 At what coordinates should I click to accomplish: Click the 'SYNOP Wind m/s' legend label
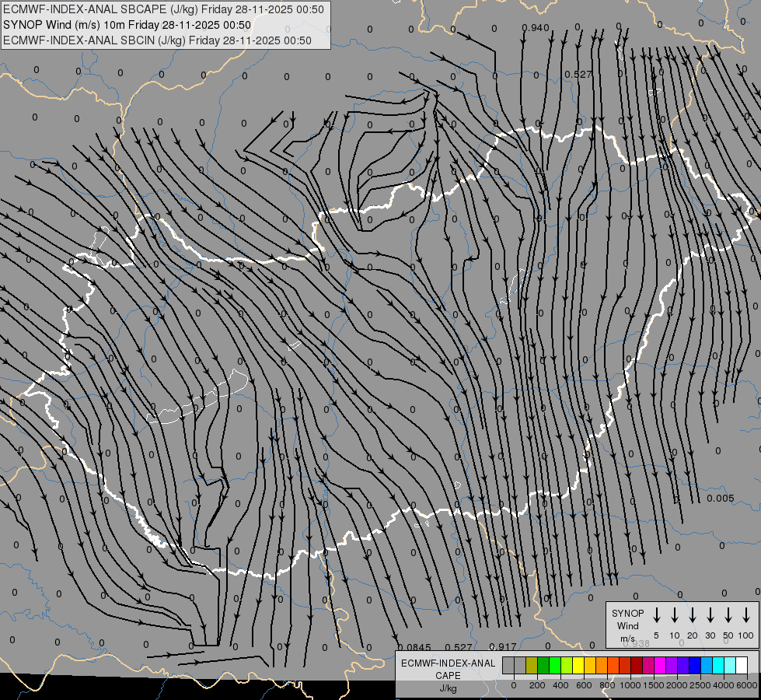pyautogui.click(x=627, y=625)
